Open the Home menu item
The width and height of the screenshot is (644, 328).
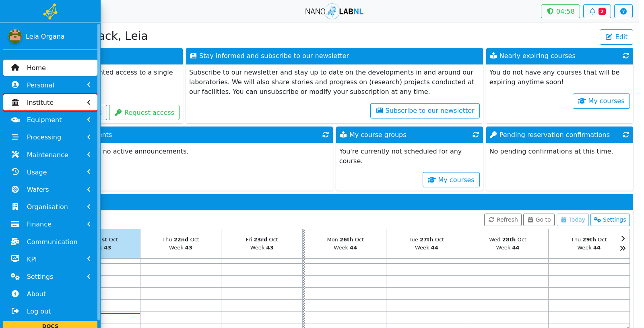tap(50, 68)
